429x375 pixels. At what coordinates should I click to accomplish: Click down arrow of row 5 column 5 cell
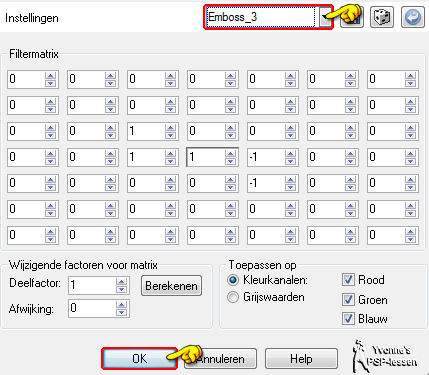click(290, 187)
